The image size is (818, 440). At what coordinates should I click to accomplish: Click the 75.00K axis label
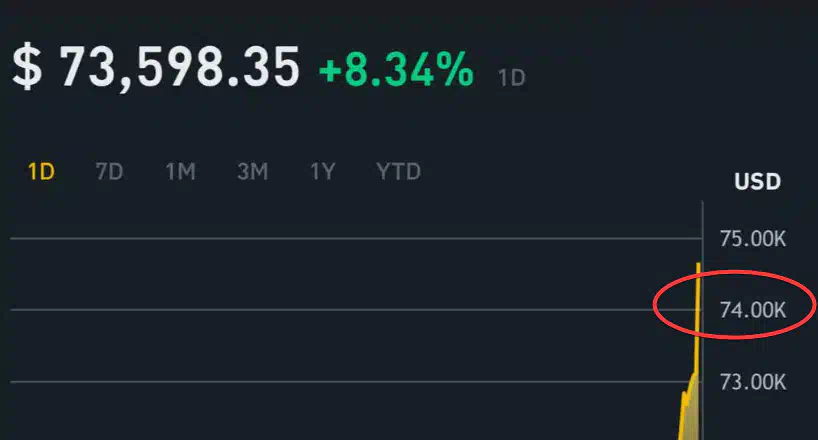coord(753,239)
